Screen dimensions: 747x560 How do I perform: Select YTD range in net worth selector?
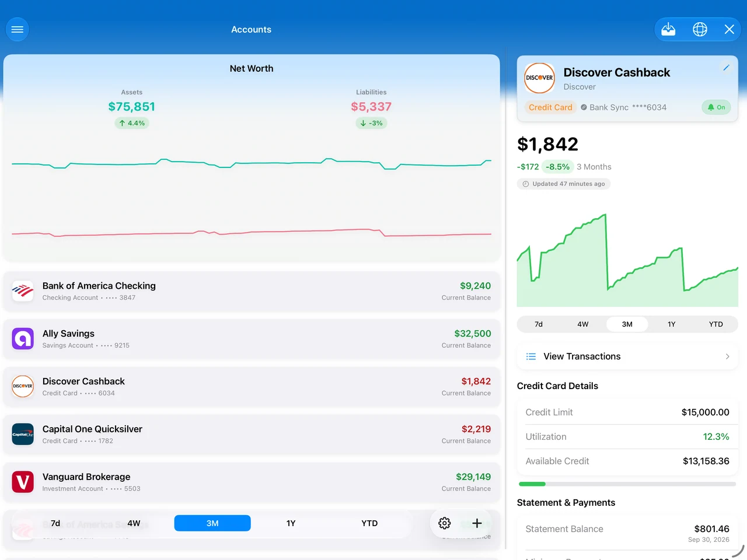click(x=369, y=523)
